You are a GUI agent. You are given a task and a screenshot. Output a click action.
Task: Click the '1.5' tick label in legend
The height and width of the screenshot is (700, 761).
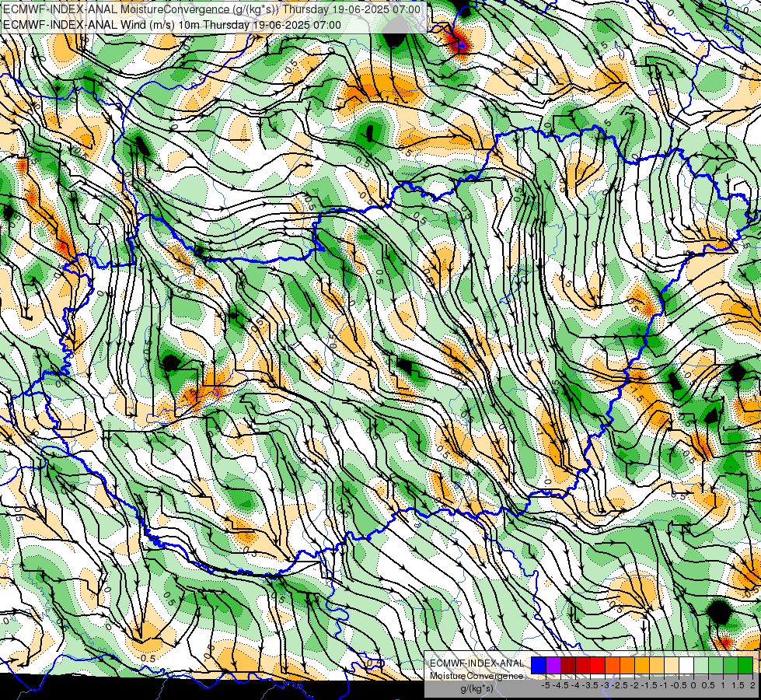pyautogui.click(x=738, y=685)
